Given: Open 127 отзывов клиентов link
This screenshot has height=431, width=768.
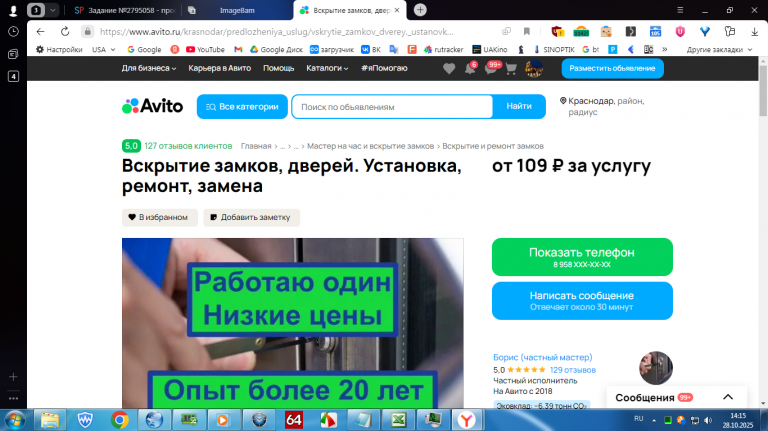Looking at the screenshot, I should (188, 146).
